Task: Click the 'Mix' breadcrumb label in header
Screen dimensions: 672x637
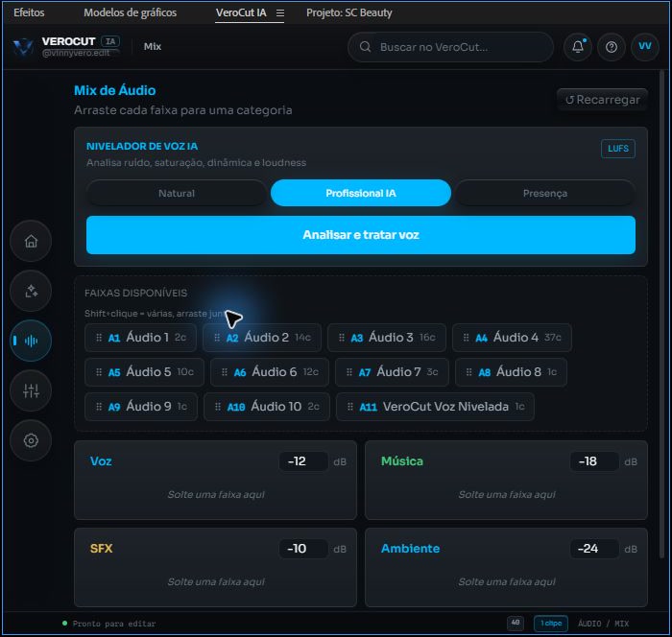Action: point(153,47)
